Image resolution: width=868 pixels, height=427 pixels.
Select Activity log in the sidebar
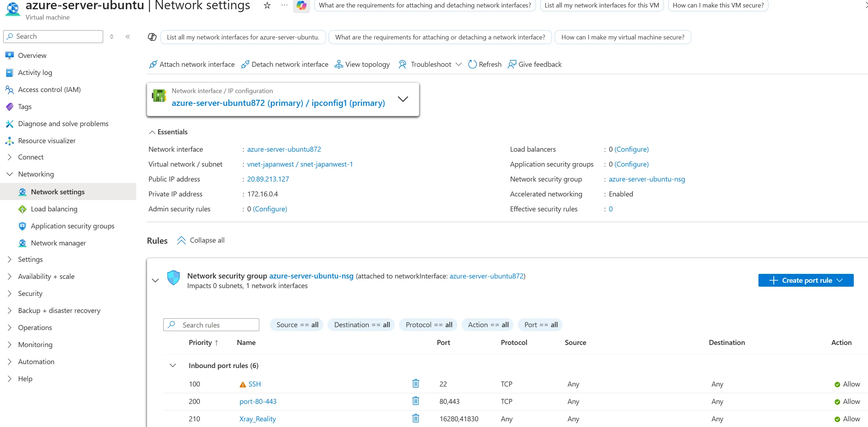[x=35, y=72]
